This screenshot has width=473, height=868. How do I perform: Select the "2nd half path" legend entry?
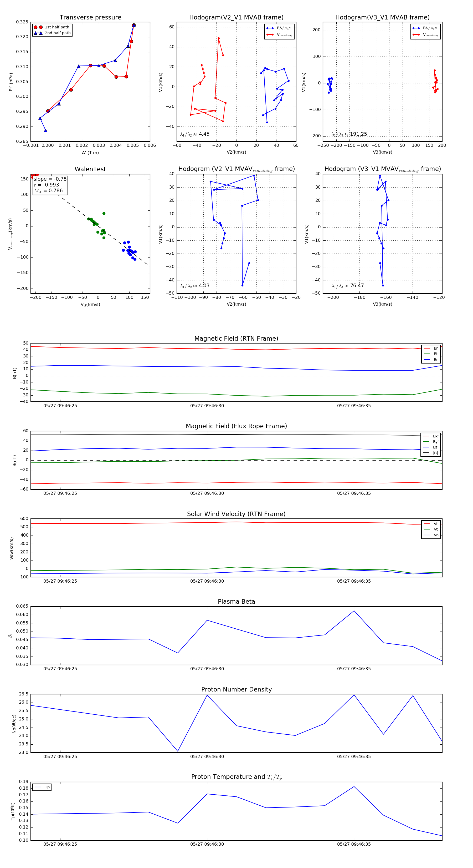click(x=52, y=33)
